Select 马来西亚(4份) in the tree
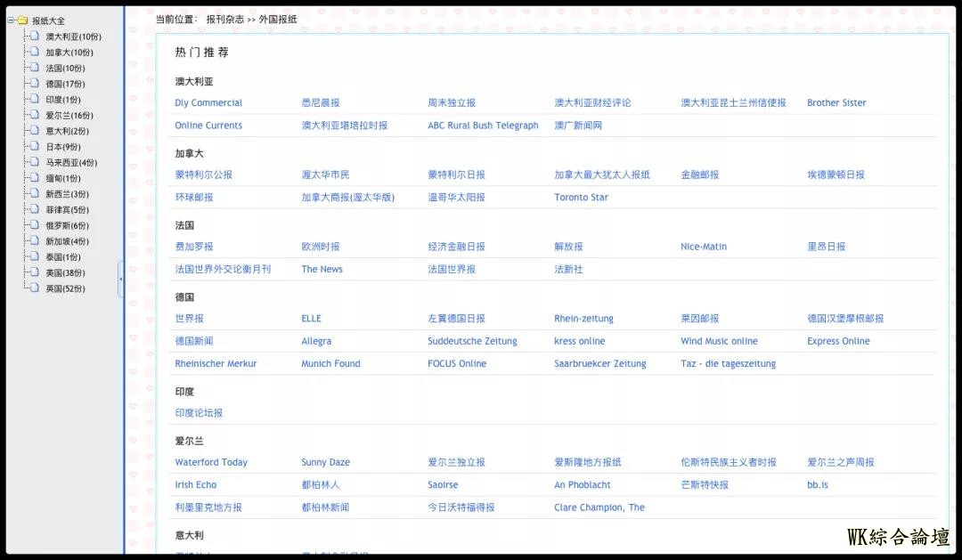 coord(71,163)
